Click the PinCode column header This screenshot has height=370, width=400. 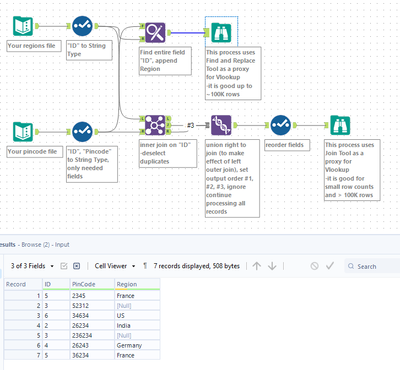(92, 284)
